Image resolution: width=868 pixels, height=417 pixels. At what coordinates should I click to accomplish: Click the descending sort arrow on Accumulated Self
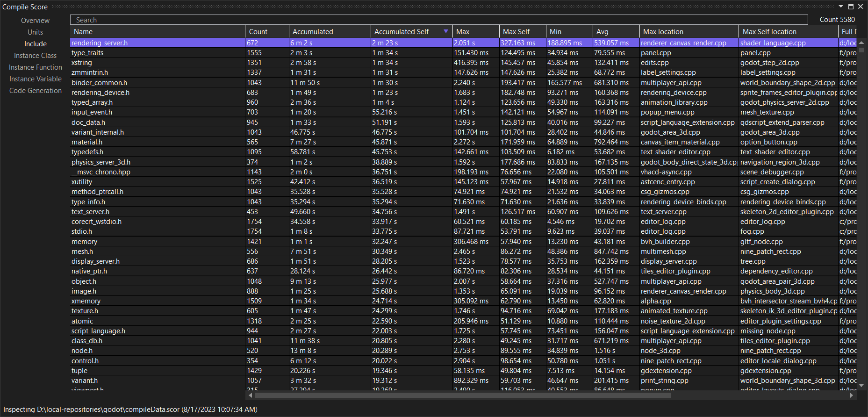tap(446, 31)
